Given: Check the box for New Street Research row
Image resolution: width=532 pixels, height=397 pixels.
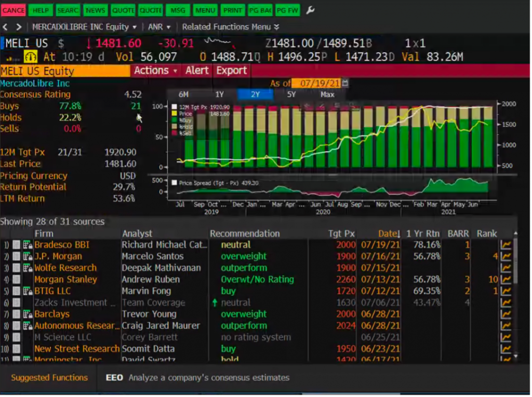Looking at the screenshot, I should click(x=16, y=349).
